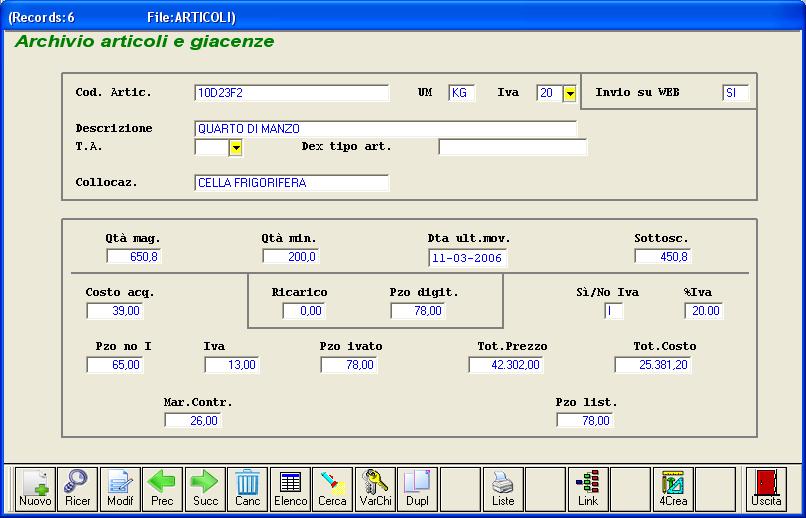Click the Qtà min. field 200,0
This screenshot has width=806, height=518.
291,256
